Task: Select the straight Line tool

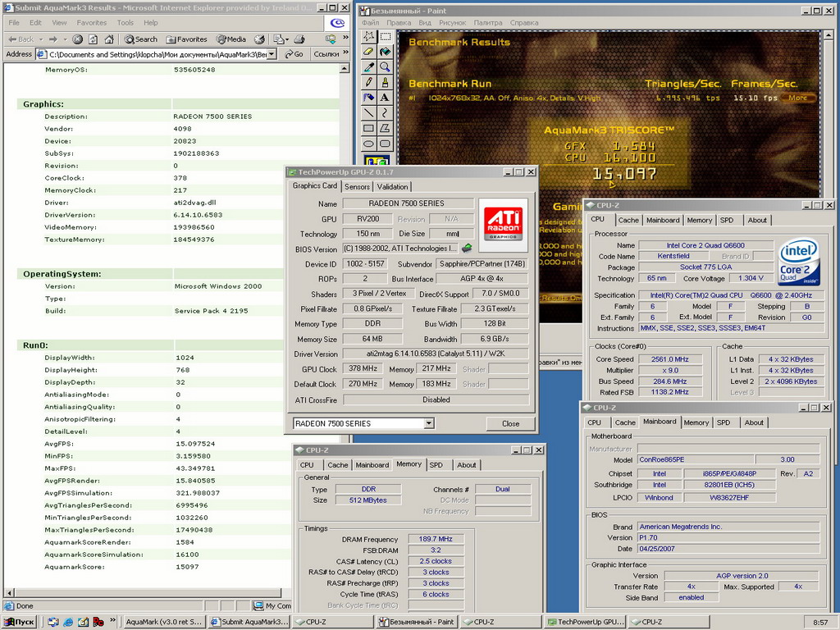Action: 368,113
